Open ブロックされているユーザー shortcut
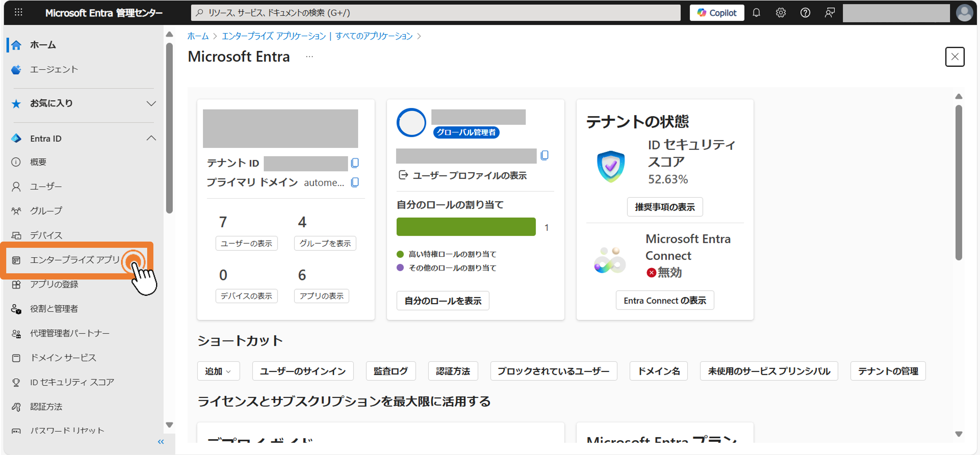Image resolution: width=980 pixels, height=455 pixels. 554,371
